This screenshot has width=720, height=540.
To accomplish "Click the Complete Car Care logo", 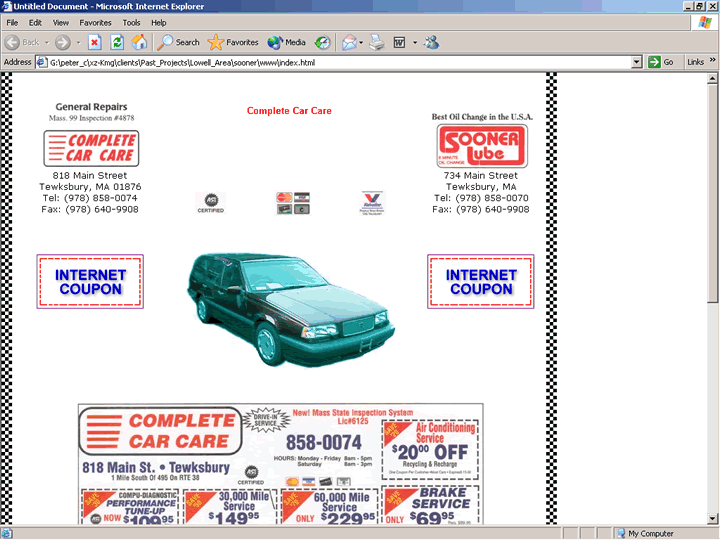I will click(x=91, y=148).
